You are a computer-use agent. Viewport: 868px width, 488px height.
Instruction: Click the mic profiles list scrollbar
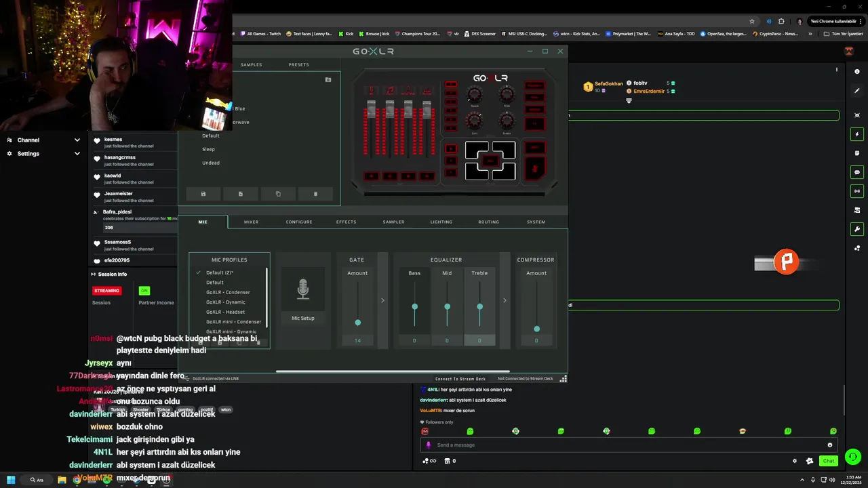click(x=267, y=297)
